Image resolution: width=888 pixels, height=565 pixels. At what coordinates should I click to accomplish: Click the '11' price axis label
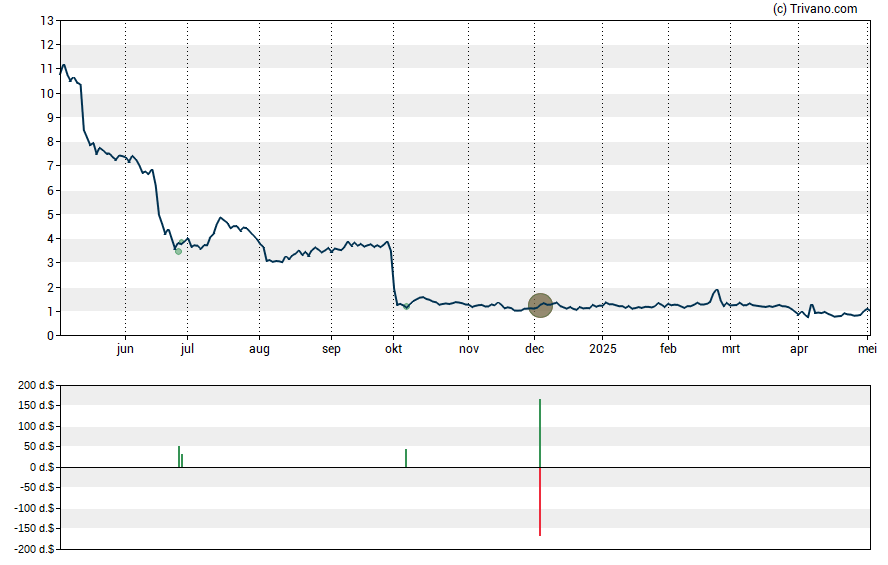[x=47, y=69]
